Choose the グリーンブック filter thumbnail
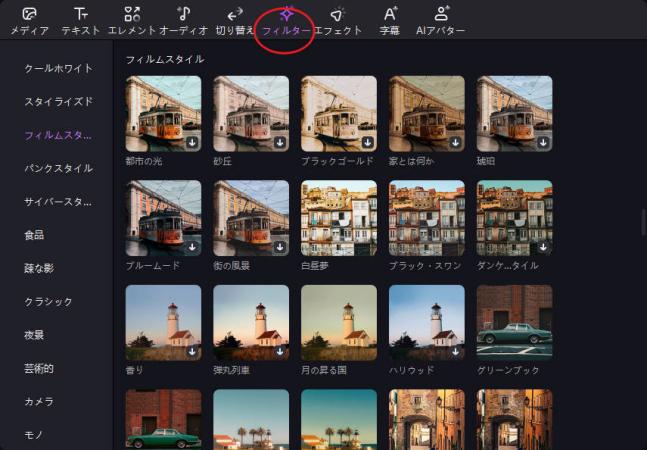 coord(514,322)
